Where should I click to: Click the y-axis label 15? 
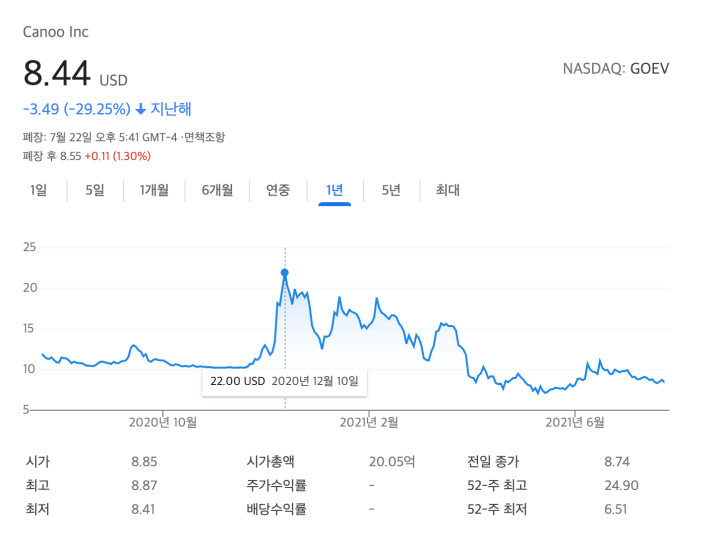point(28,328)
